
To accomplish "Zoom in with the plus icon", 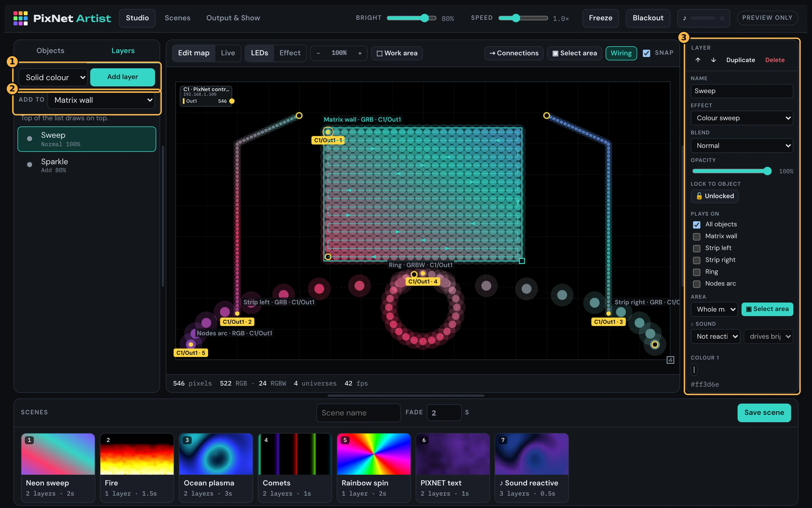I will (x=360, y=53).
